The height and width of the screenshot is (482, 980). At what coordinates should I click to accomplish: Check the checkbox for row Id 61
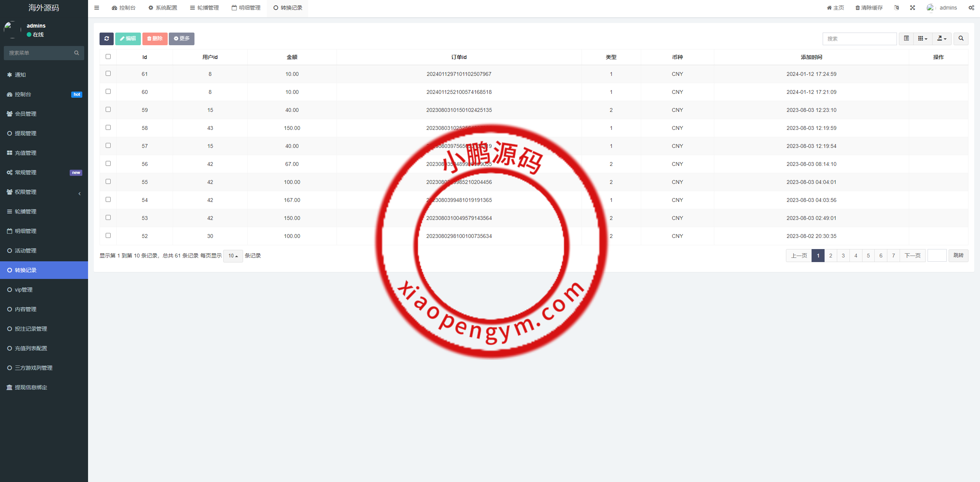click(x=108, y=74)
